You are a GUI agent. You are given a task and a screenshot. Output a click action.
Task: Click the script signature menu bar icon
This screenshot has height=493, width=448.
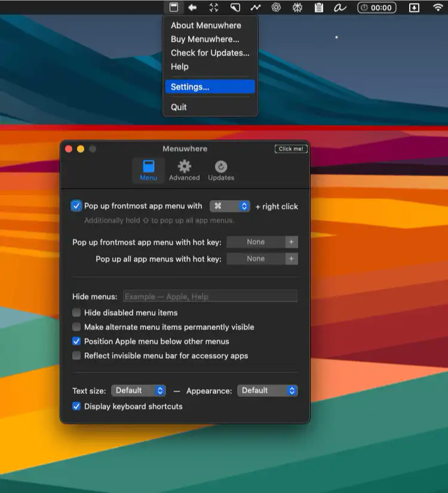click(x=340, y=8)
